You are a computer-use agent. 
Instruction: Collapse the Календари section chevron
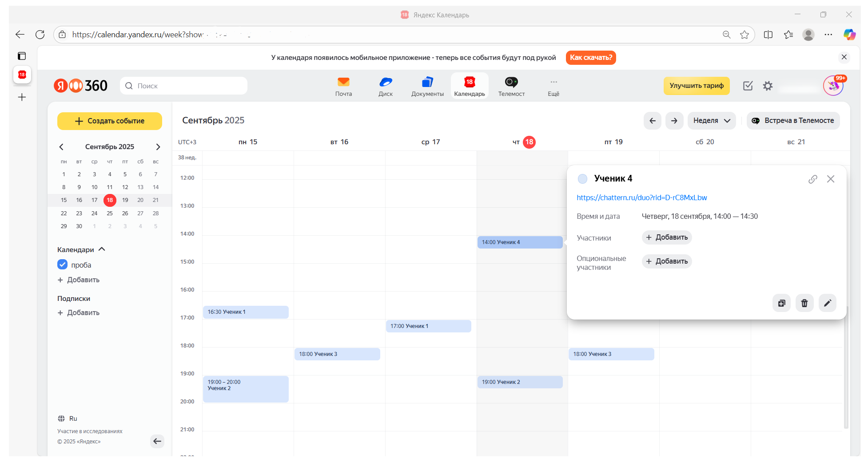(x=102, y=249)
